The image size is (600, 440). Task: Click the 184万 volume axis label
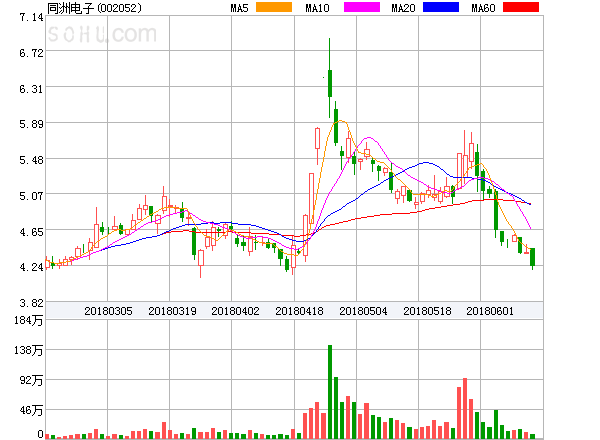pyautogui.click(x=29, y=320)
